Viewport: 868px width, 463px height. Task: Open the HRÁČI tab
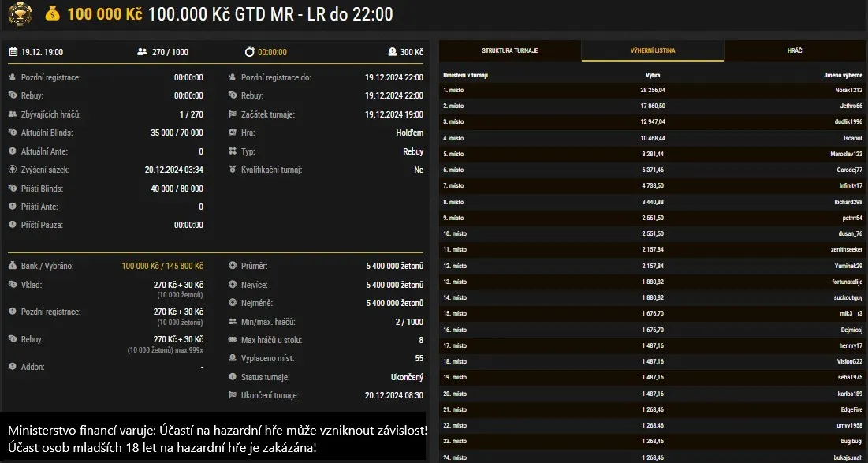pos(795,50)
